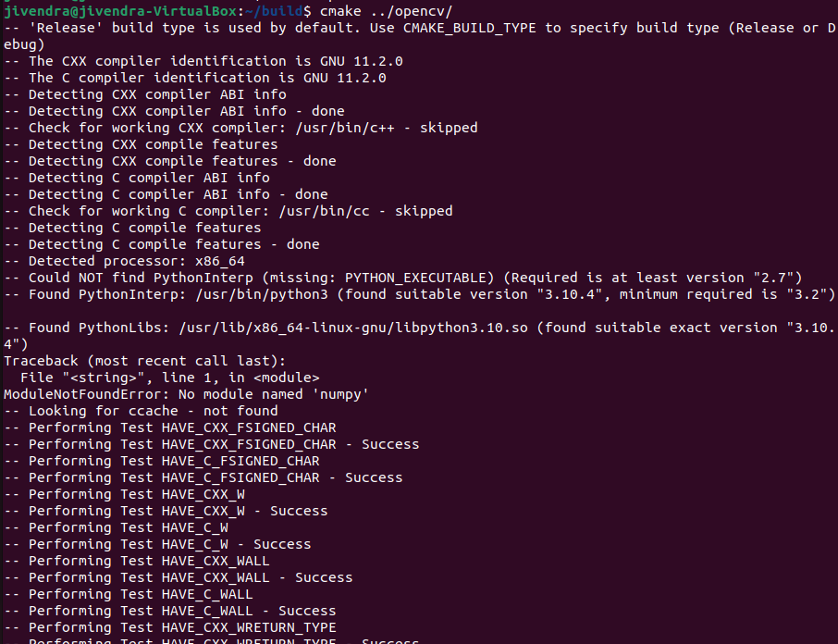Click the libpython3.10.so library path
This screenshot has height=644, width=838.
tap(353, 328)
